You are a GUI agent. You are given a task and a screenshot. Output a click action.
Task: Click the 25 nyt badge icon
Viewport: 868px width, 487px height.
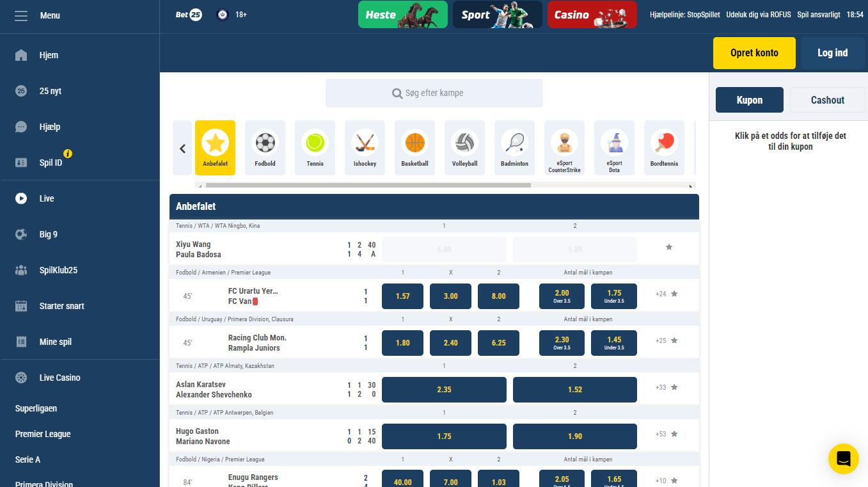coord(21,91)
